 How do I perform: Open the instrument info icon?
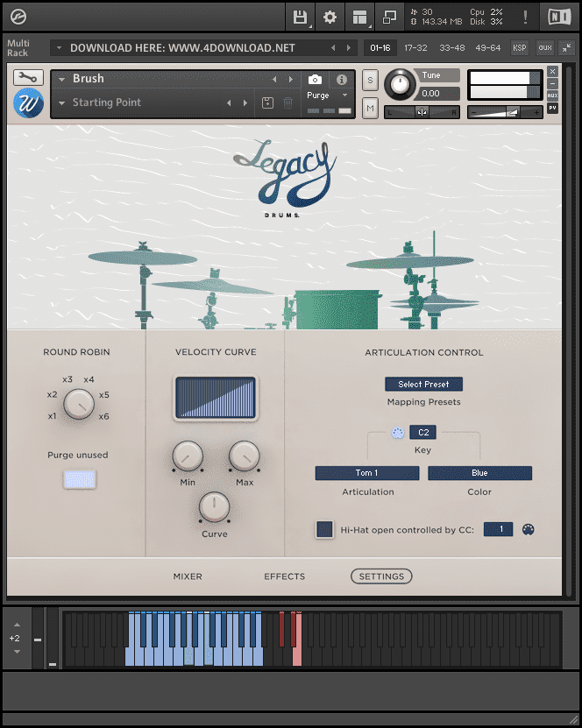341,80
